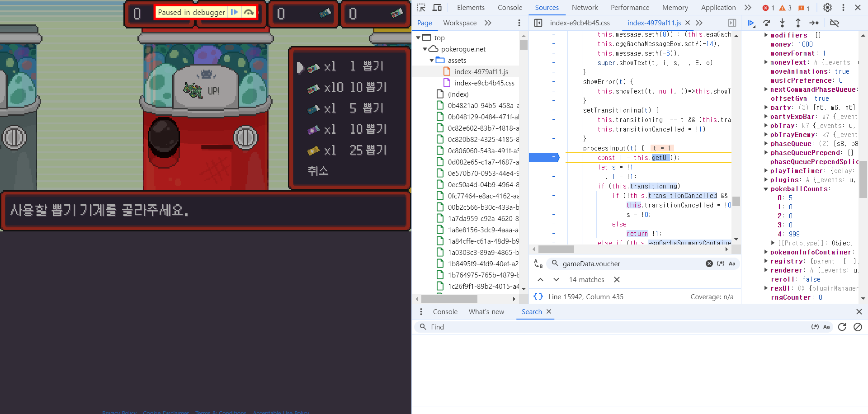This screenshot has height=414, width=868.
Task: Switch to the Performance panel
Action: (630, 8)
